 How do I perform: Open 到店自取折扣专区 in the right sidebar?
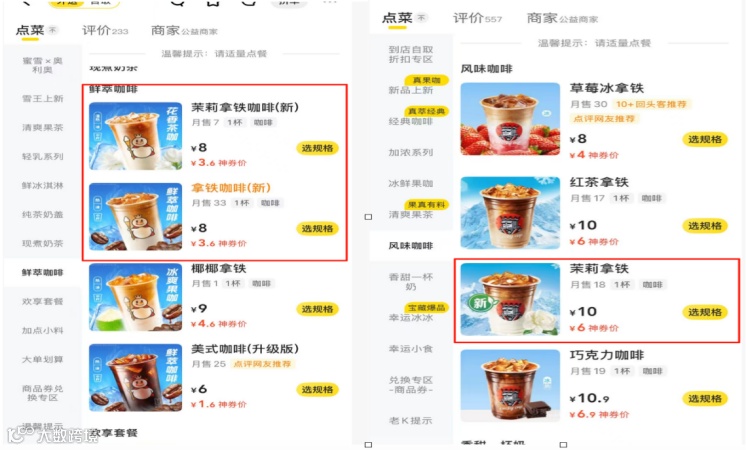pyautogui.click(x=411, y=54)
